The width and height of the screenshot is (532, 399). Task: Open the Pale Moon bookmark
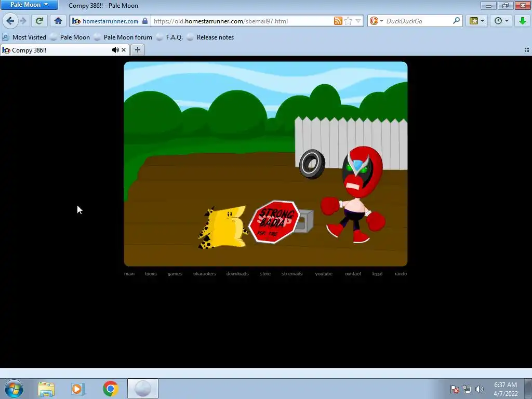pos(70,37)
